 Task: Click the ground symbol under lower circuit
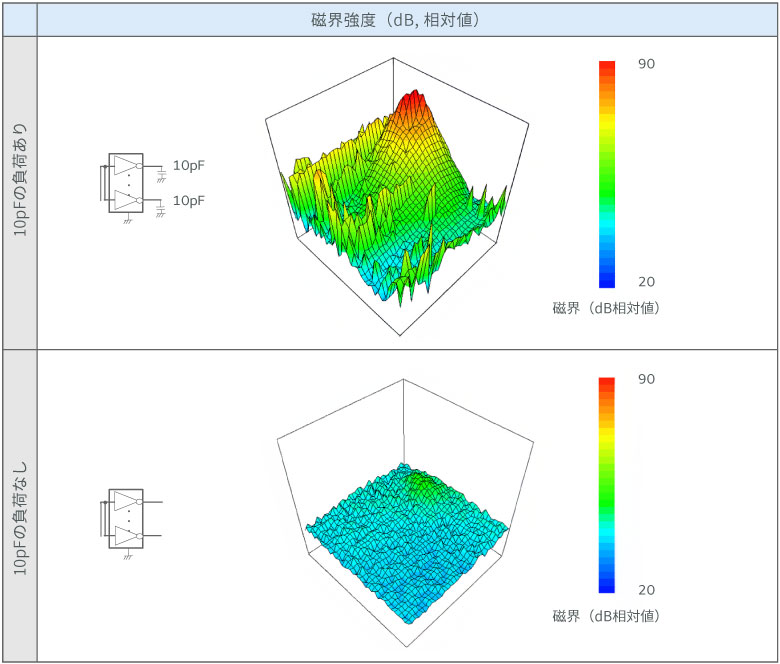point(127,555)
